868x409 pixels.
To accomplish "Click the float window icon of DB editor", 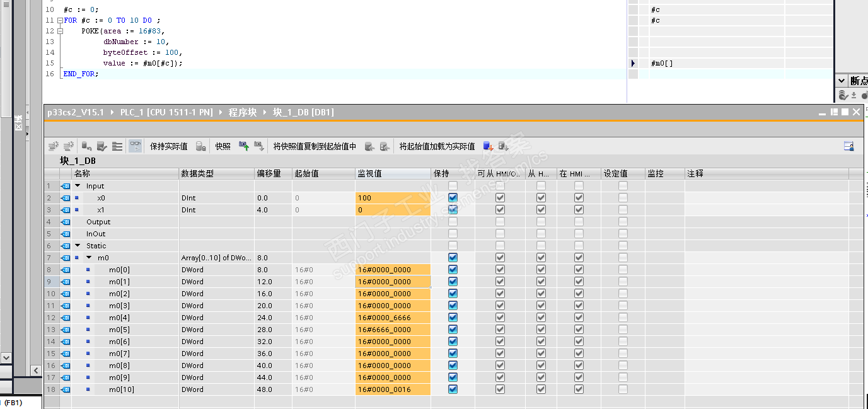I will point(835,112).
